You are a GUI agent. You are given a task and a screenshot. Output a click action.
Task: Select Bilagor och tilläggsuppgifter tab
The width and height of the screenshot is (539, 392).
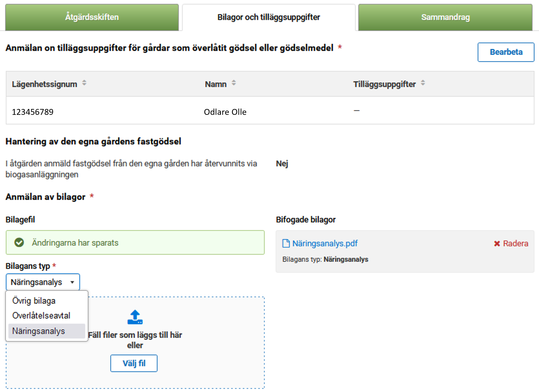click(268, 17)
